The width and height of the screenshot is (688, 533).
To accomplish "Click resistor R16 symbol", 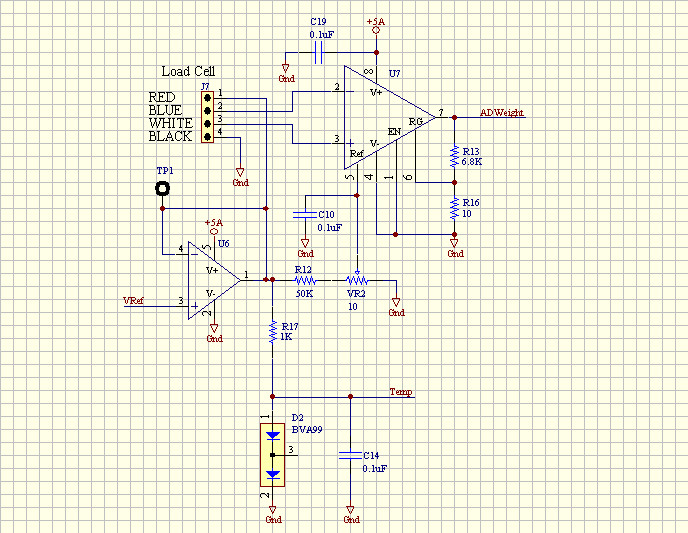I will tap(455, 207).
